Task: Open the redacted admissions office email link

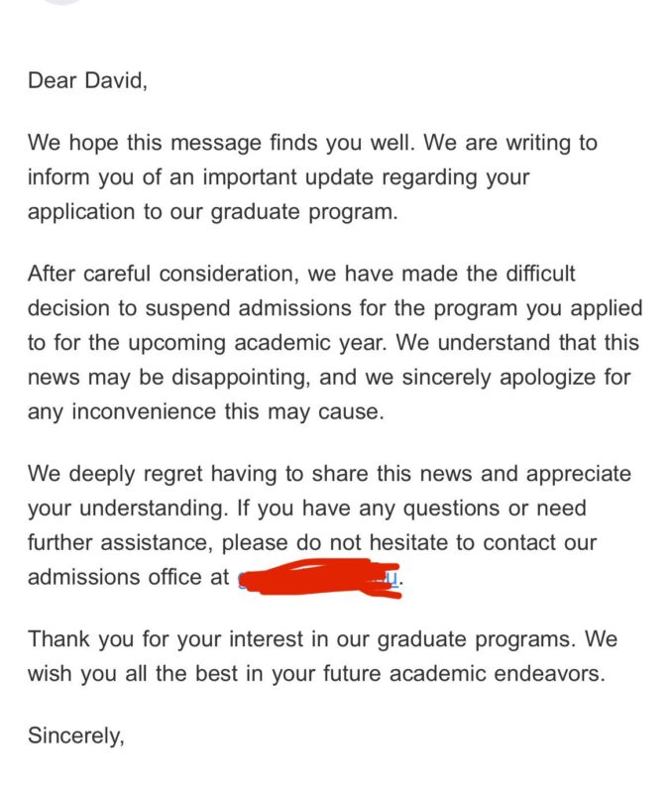Action: (317, 578)
